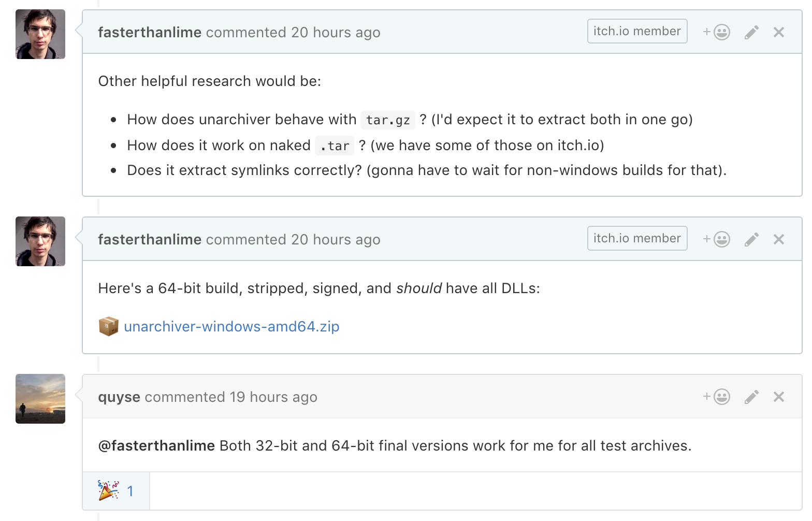The height and width of the screenshot is (521, 812).
Task: Edit the first fasterthanlime comment with pencil
Action: pyautogui.click(x=751, y=32)
